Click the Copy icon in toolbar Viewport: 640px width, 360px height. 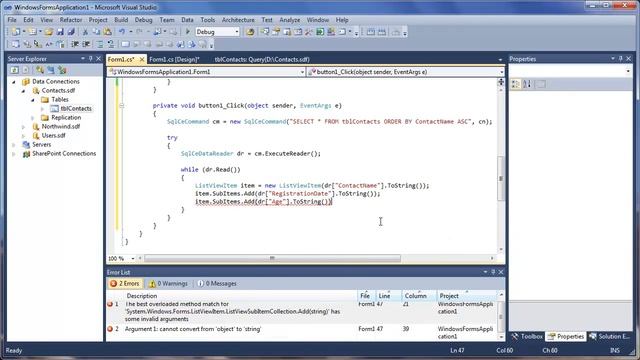(x=96, y=32)
